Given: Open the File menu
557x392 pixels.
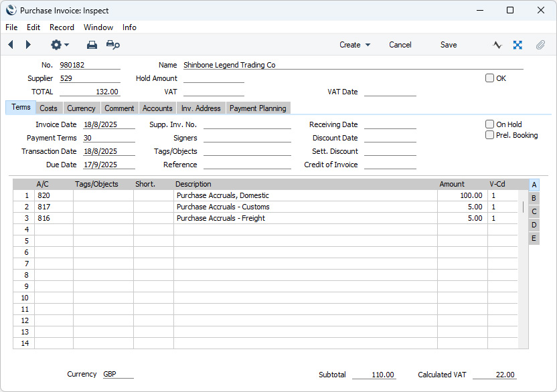Looking at the screenshot, I should [x=11, y=27].
